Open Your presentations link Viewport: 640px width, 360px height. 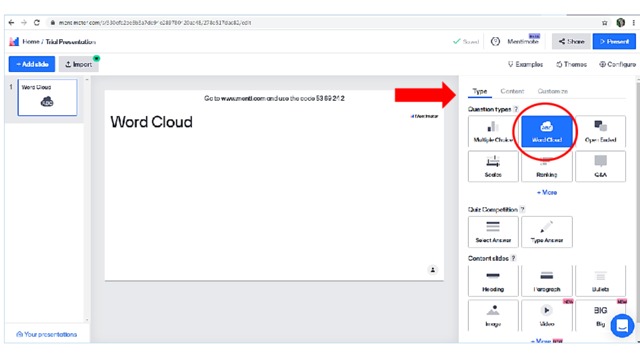[47, 334]
